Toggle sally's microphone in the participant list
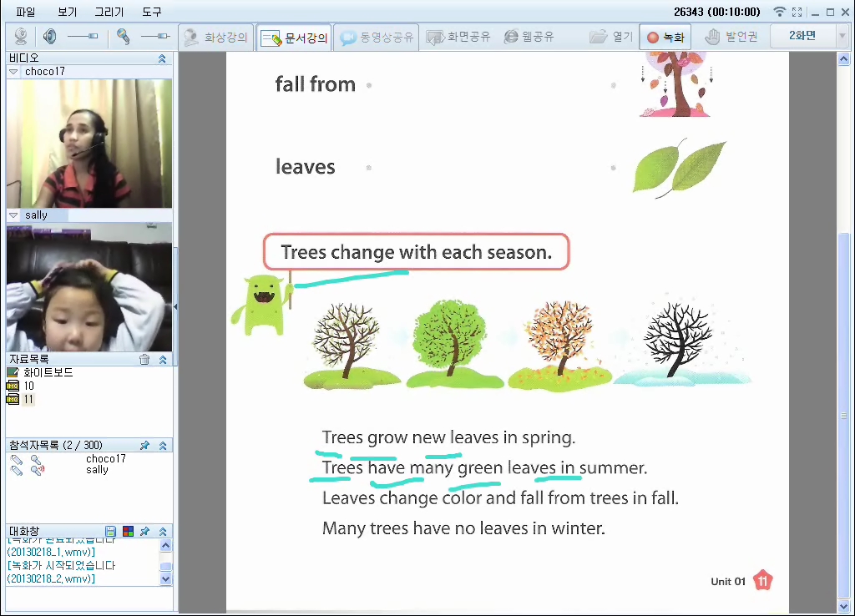The image size is (855, 616). (36, 470)
